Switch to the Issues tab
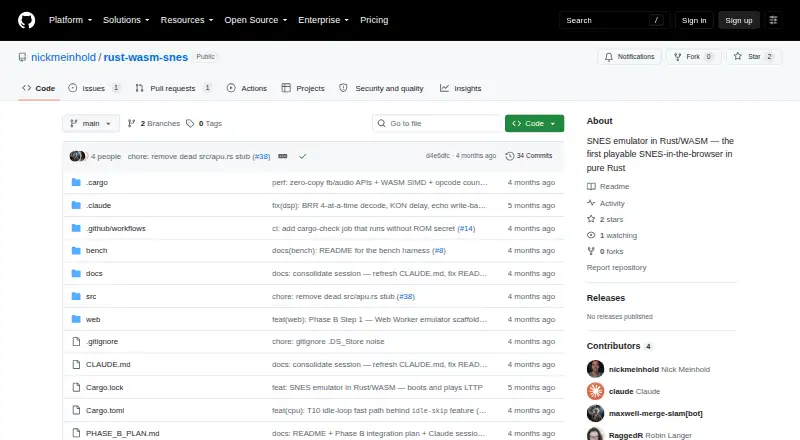Viewport: 800px width, 440px height. point(94,88)
